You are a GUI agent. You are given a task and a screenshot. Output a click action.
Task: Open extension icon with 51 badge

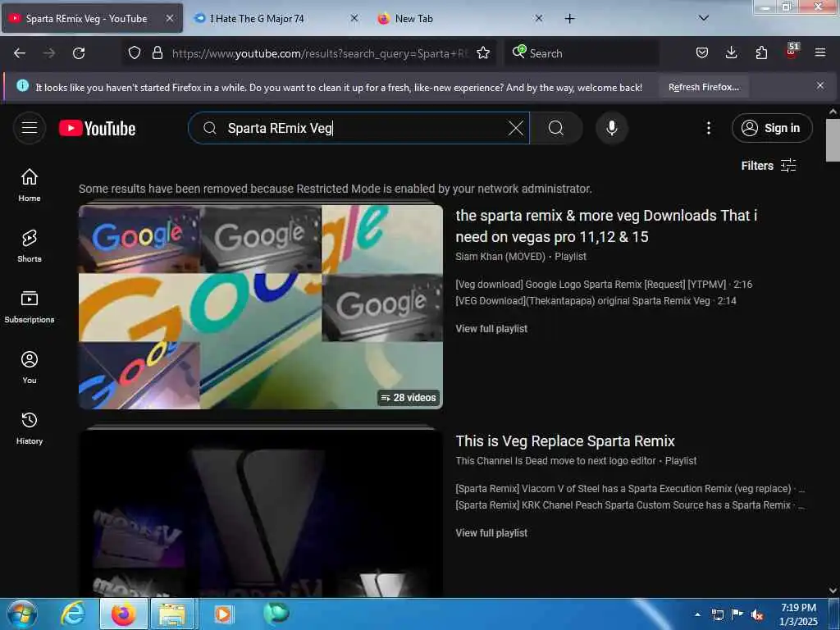click(792, 52)
